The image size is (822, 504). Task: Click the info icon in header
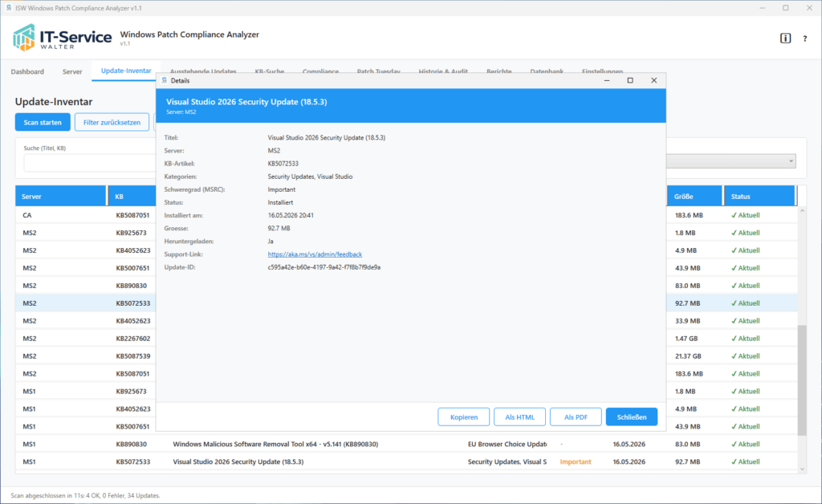tap(785, 39)
